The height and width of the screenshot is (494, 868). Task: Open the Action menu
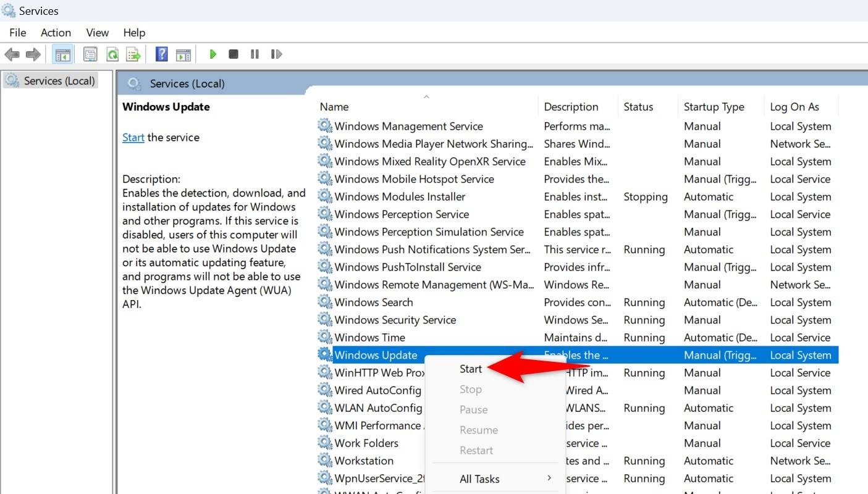pyautogui.click(x=56, y=33)
